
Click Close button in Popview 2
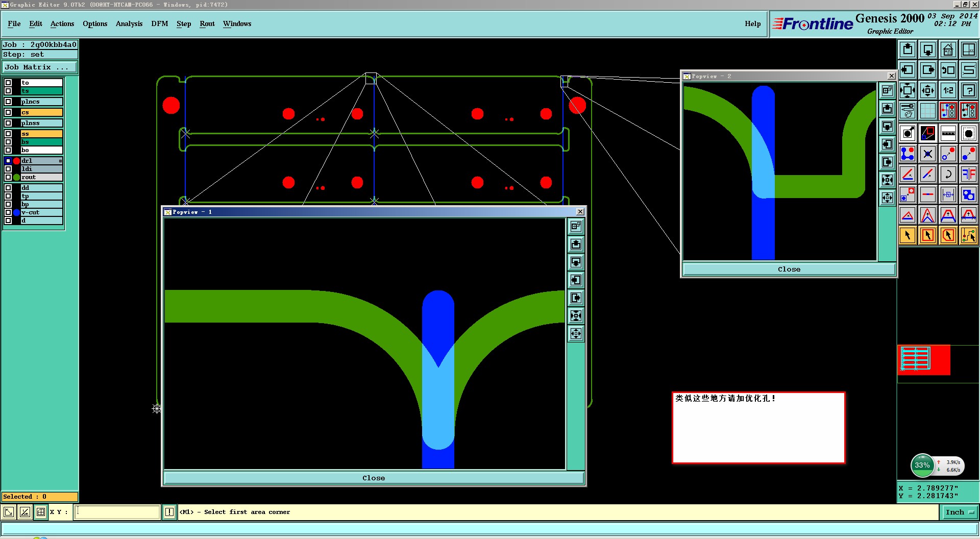pyautogui.click(x=789, y=269)
